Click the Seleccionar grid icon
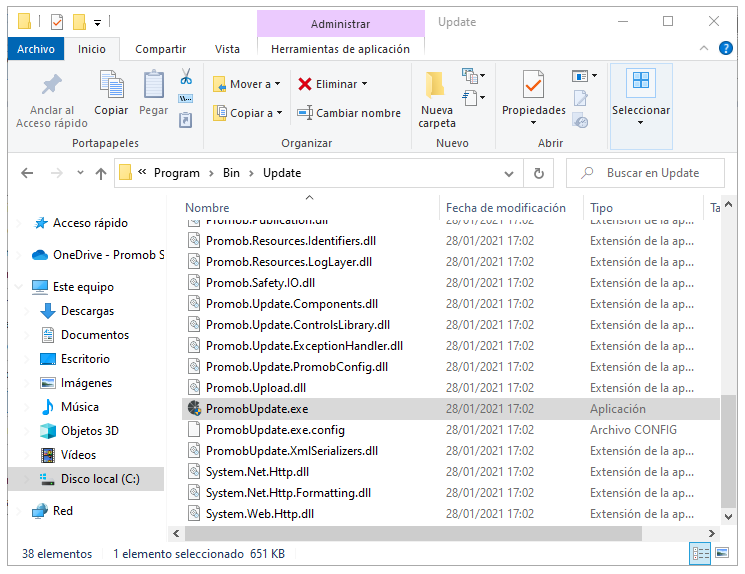Image resolution: width=745 pixels, height=574 pixels. click(x=640, y=80)
